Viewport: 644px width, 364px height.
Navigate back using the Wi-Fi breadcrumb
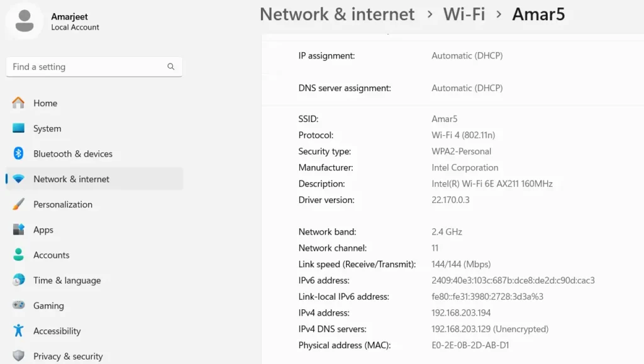pyautogui.click(x=464, y=14)
